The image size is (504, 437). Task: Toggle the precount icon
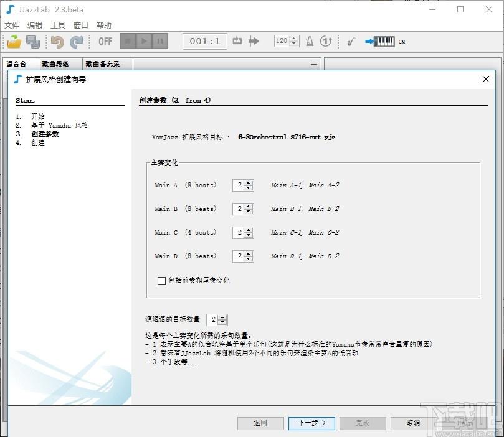(x=326, y=41)
